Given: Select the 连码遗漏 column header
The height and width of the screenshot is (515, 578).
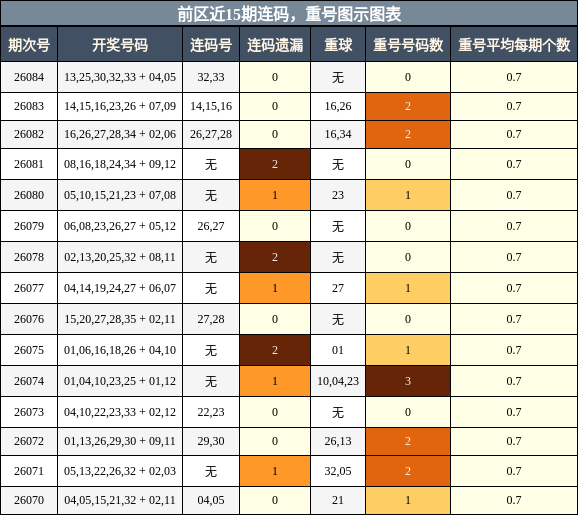Looking at the screenshot, I should [275, 45].
